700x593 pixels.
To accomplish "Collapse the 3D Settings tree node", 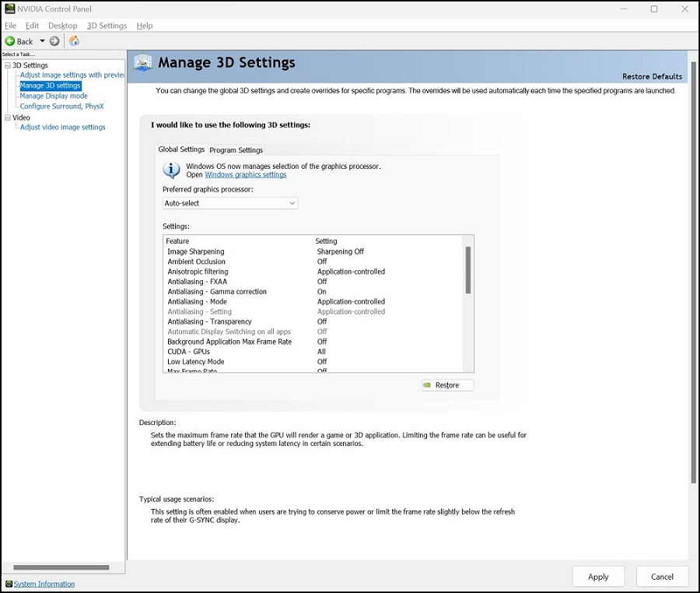I will [6, 65].
